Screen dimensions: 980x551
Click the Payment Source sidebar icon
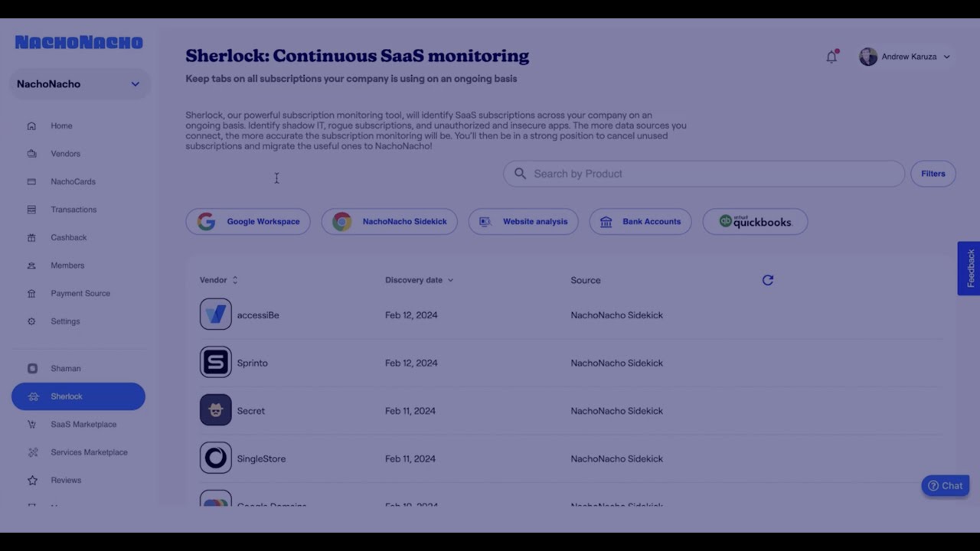31,294
